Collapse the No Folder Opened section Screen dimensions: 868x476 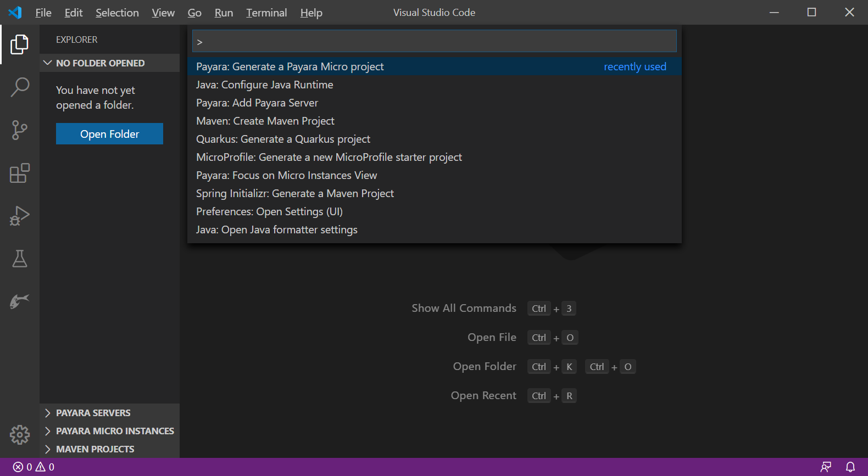coord(100,63)
